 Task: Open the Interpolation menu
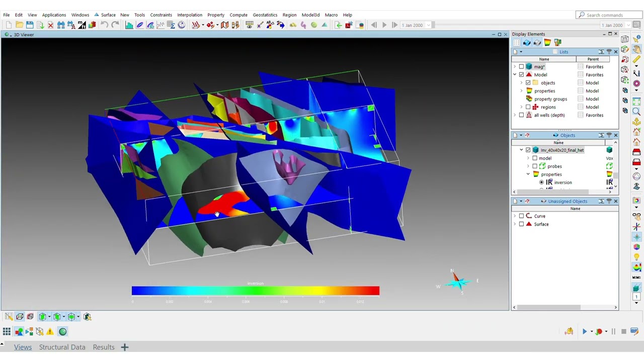click(190, 15)
